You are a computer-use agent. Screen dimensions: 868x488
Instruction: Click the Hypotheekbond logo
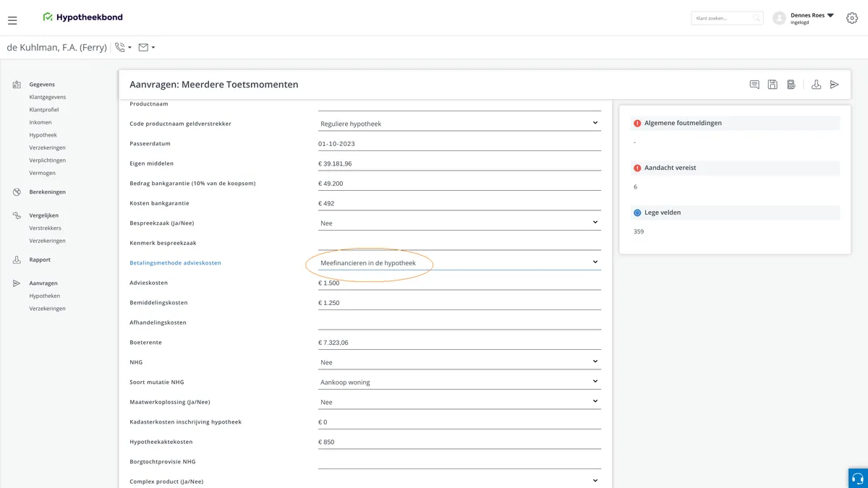pos(82,17)
